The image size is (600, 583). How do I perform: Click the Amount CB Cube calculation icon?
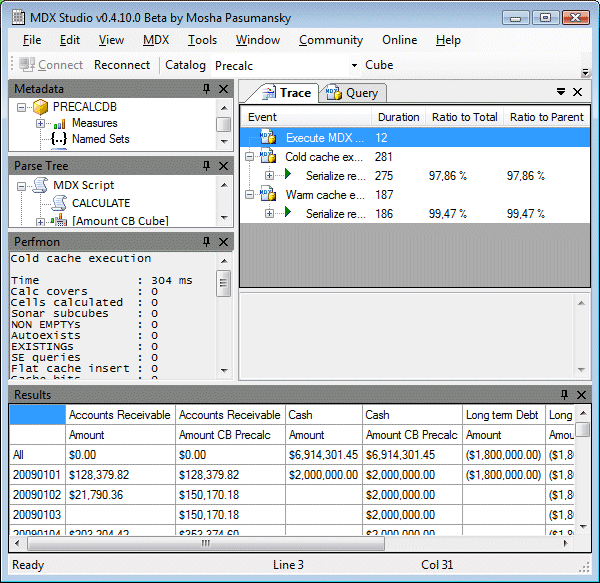[x=59, y=220]
